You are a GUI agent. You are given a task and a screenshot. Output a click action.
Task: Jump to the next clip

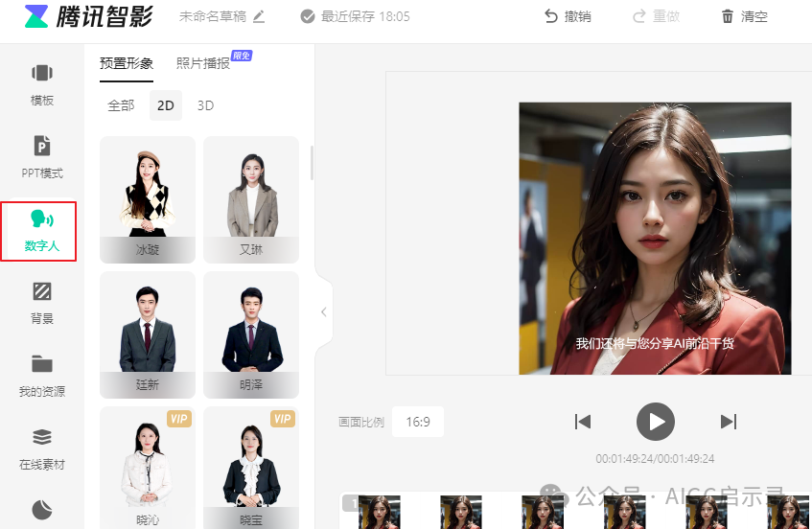tap(728, 422)
